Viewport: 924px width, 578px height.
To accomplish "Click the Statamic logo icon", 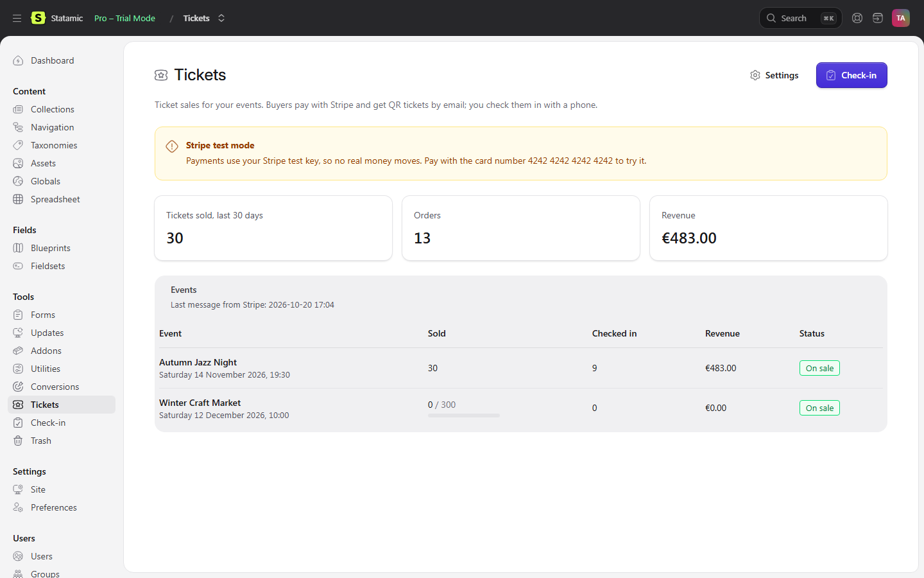I will (x=38, y=18).
